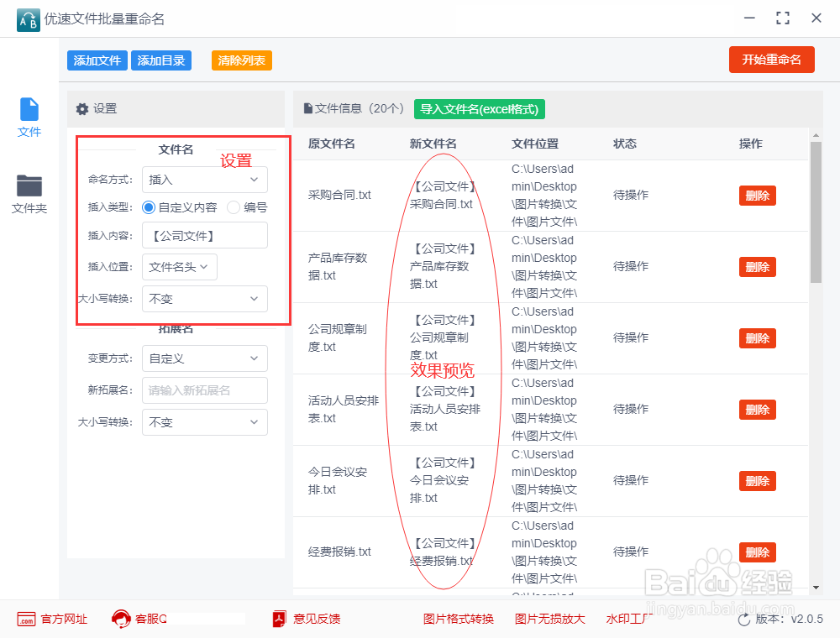
Task: Click the 文件位置 column header
Action: click(x=535, y=144)
